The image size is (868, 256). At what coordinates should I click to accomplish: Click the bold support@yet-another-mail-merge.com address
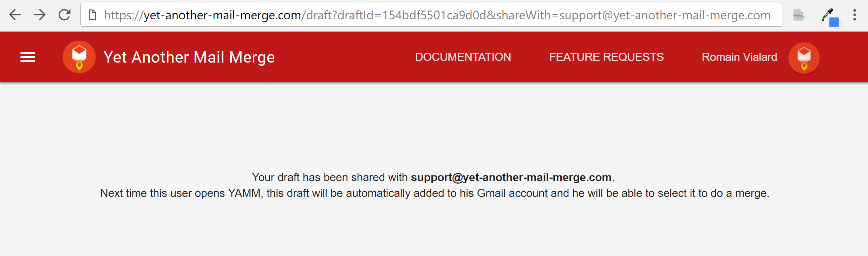[511, 177]
